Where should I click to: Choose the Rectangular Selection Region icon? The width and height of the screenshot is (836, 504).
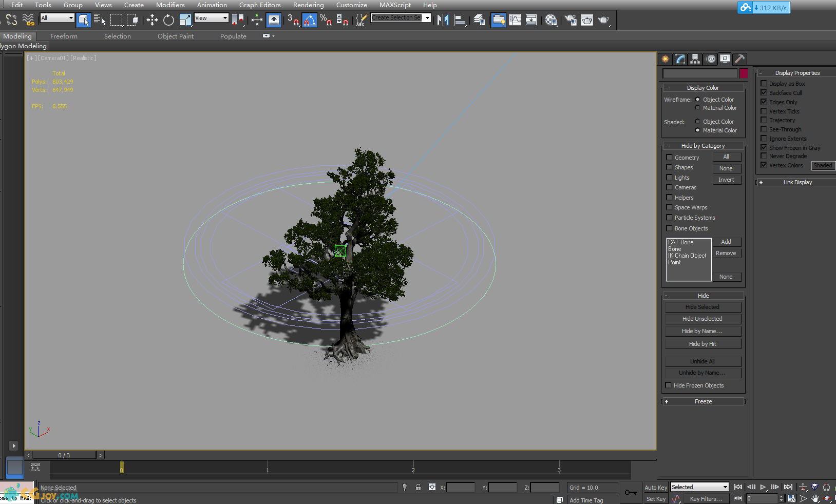tap(117, 20)
